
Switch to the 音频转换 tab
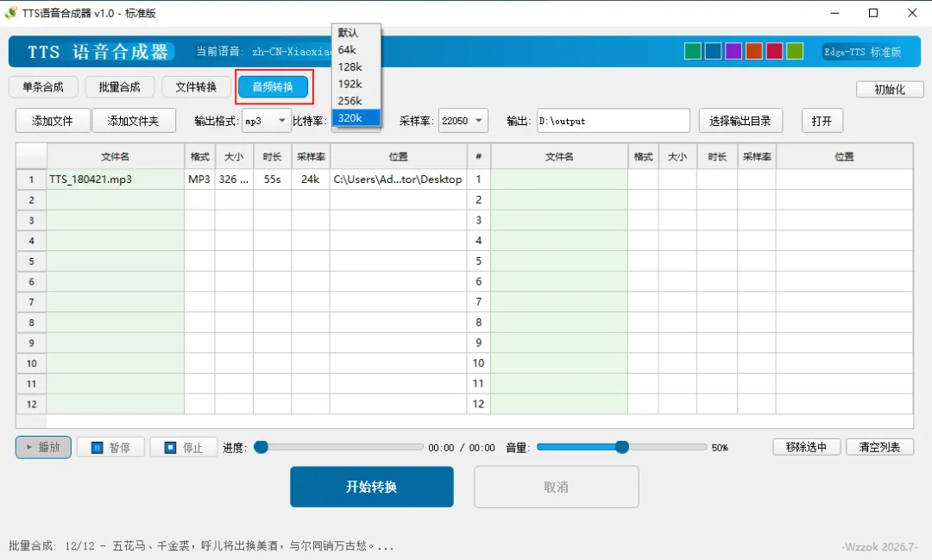(x=274, y=87)
